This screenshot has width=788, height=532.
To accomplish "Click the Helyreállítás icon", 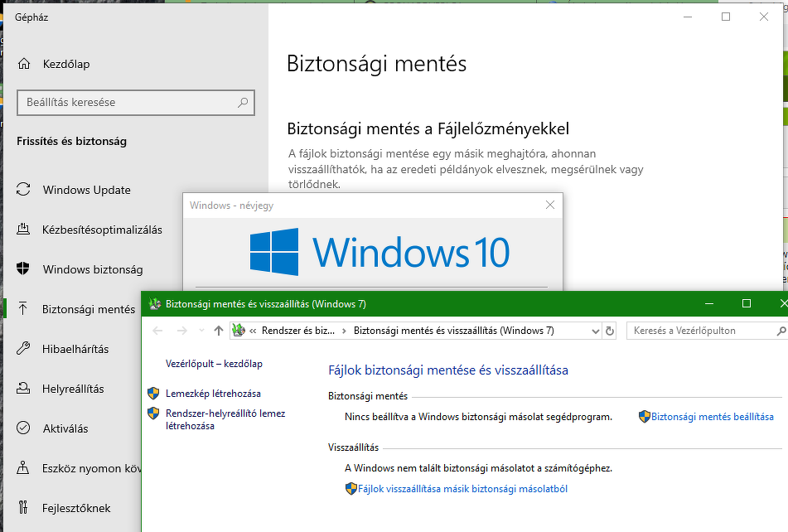I will coord(23,389).
